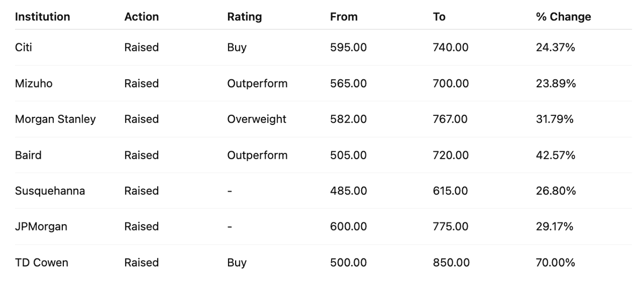
Task: Click the To column header
Action: [439, 17]
